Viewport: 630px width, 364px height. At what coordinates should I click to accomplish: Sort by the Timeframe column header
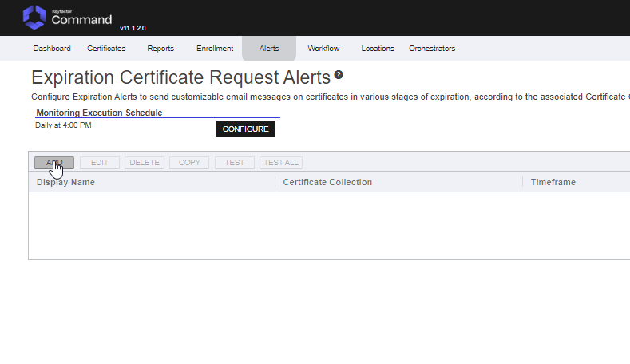[553, 182]
